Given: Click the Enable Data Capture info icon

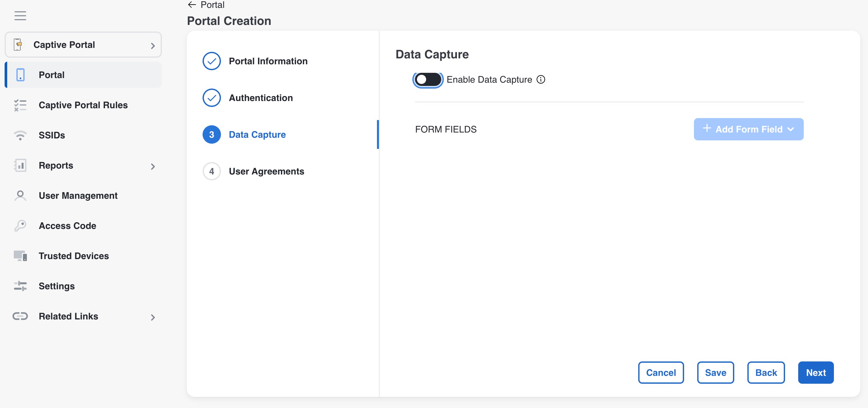Looking at the screenshot, I should point(541,80).
